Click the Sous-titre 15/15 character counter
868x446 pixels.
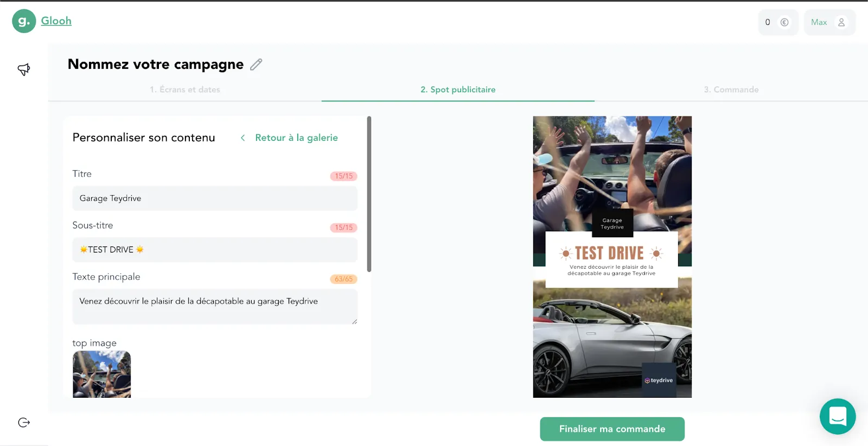point(344,228)
